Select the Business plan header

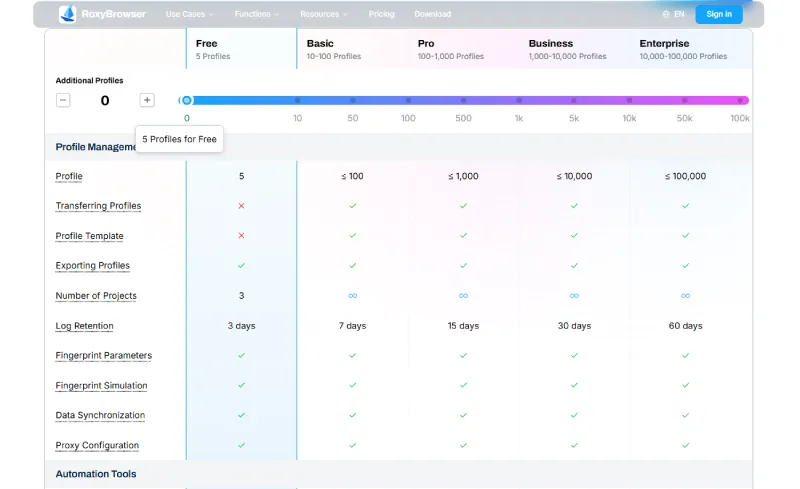(x=574, y=49)
